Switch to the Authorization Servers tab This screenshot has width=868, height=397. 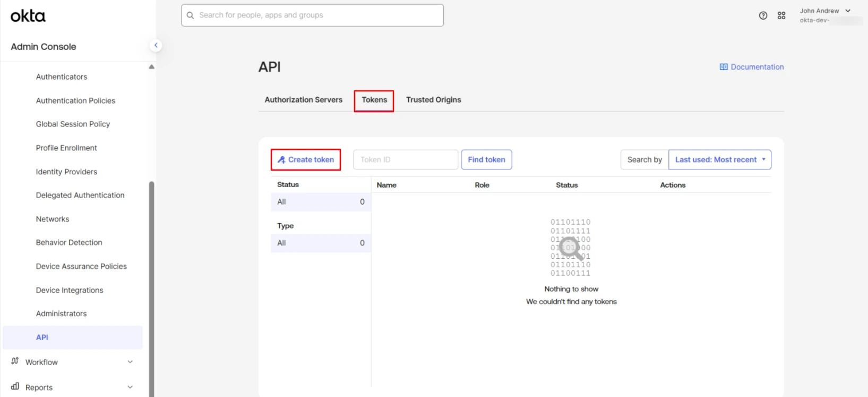[304, 100]
